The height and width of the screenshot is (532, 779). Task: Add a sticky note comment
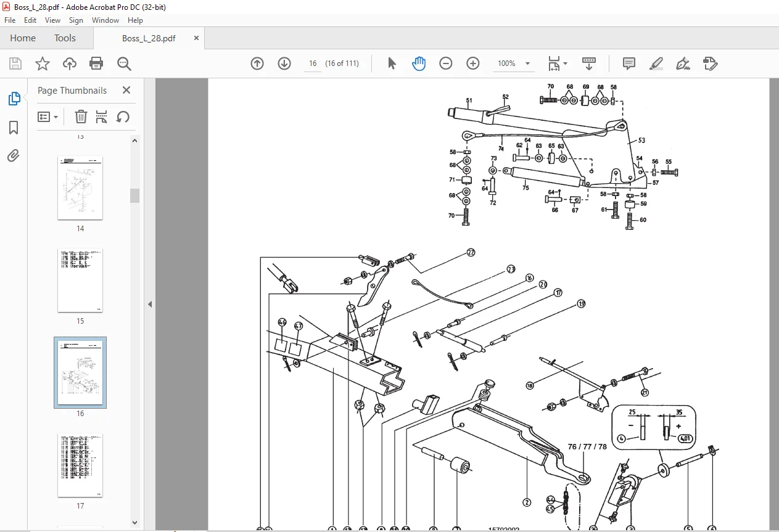click(x=629, y=63)
